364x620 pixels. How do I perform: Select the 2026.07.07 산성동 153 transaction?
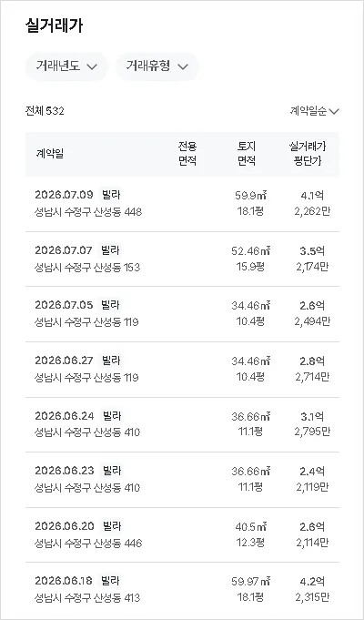182,259
